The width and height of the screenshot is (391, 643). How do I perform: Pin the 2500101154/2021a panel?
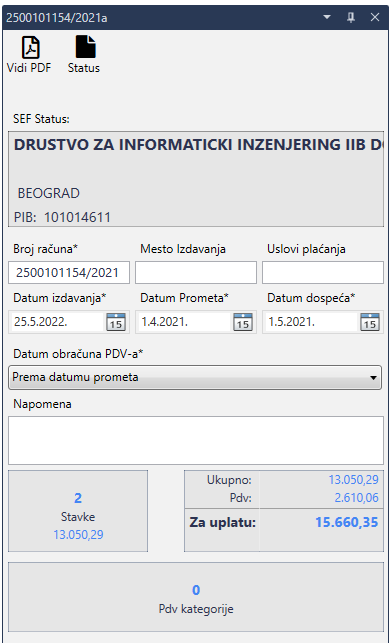pyautogui.click(x=351, y=17)
